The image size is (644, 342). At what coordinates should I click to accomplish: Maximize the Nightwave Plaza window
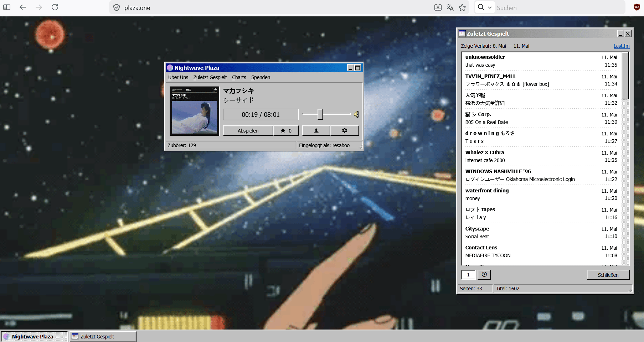(358, 68)
